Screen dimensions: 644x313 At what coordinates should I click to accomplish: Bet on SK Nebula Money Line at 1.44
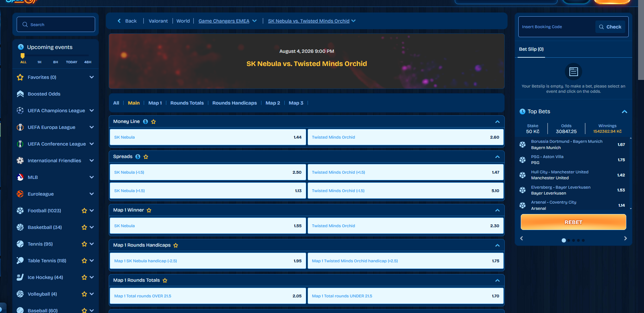pyautogui.click(x=208, y=137)
